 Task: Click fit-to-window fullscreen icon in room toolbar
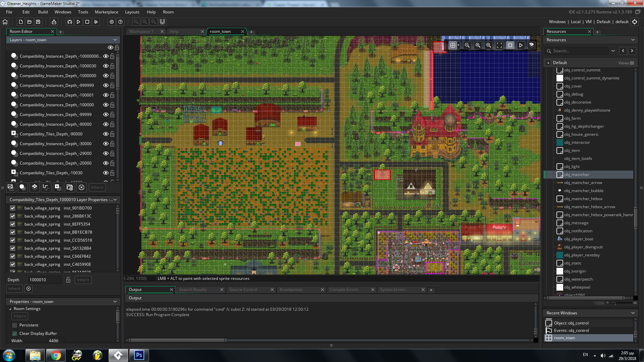pos(499,45)
